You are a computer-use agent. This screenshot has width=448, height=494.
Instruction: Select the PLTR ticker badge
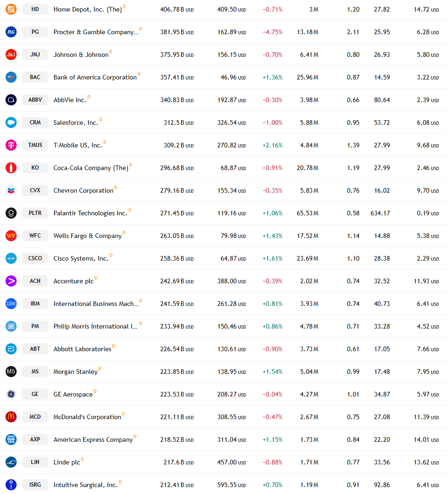(35, 213)
